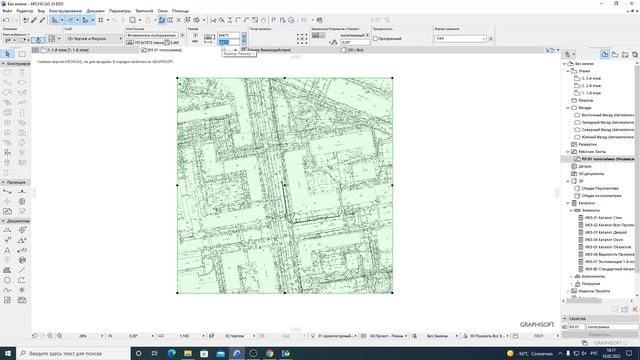Open the Помощь menu

180,11
